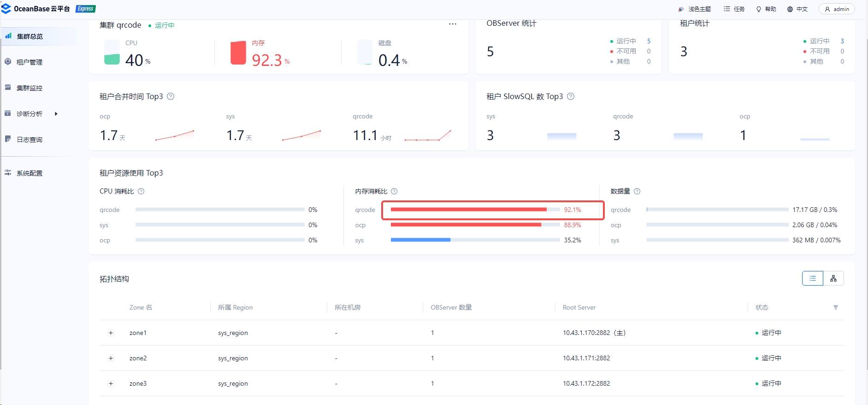This screenshot has height=405, width=868.
Task: Switch topology to list view
Action: (813, 278)
